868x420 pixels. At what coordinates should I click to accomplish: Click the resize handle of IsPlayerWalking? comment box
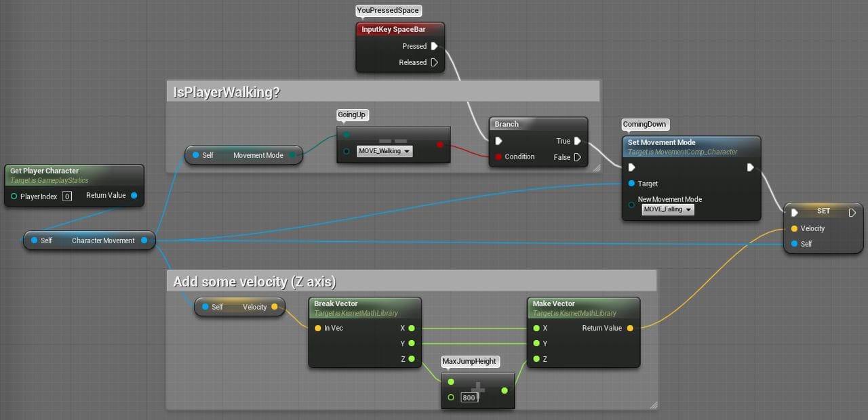(x=595, y=167)
